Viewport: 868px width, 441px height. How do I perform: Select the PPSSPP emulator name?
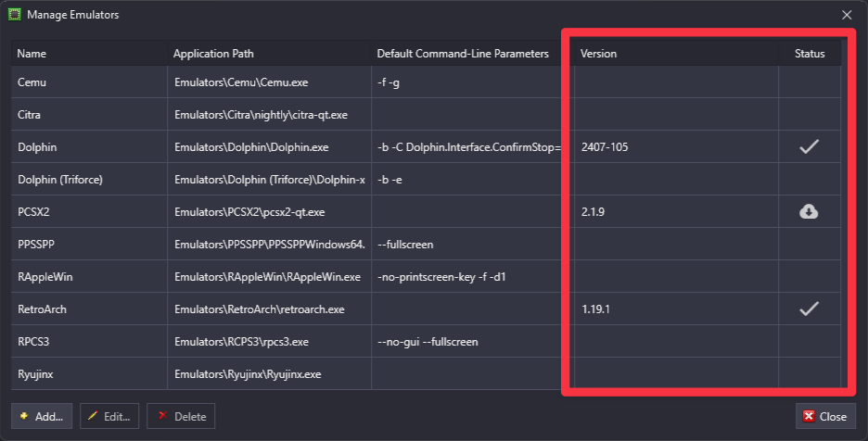point(36,244)
